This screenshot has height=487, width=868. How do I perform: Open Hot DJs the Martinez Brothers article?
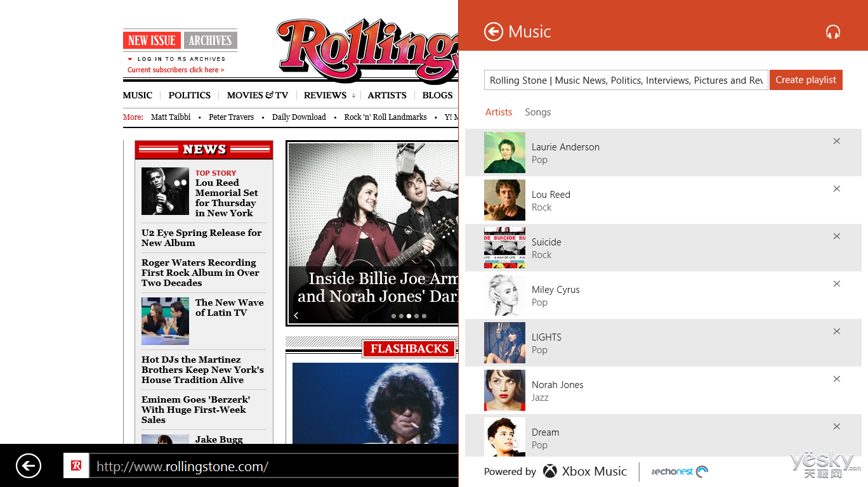(203, 370)
